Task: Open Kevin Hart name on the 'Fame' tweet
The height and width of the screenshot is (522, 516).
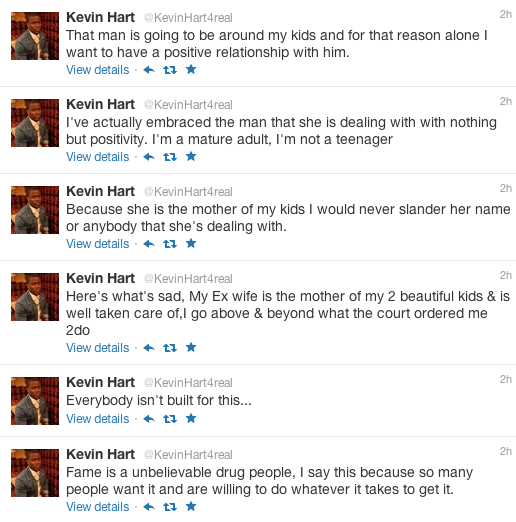Action: [x=100, y=454]
